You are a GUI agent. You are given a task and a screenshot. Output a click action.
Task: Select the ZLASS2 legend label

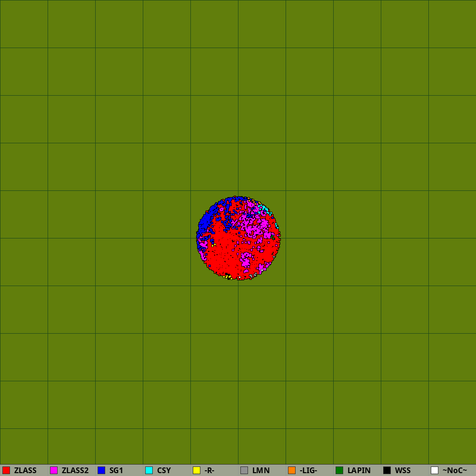click(x=75, y=471)
